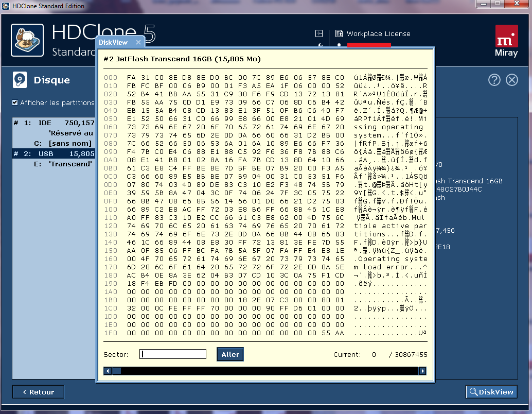Click the 'tiple active par' ASCII text
Image resolution: width=532 pixels, height=414 pixels.
point(390,226)
